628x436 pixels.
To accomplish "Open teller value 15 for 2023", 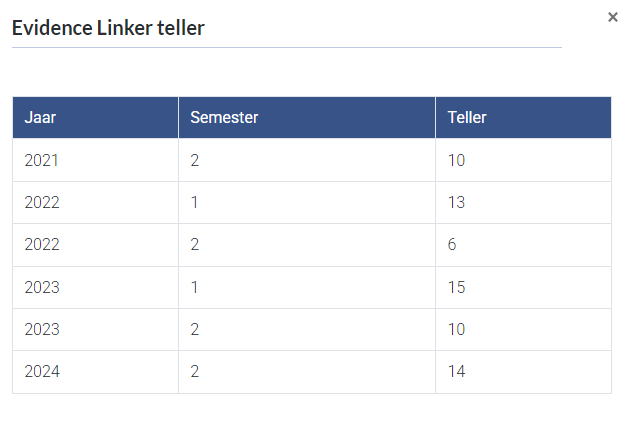I will tap(457, 287).
